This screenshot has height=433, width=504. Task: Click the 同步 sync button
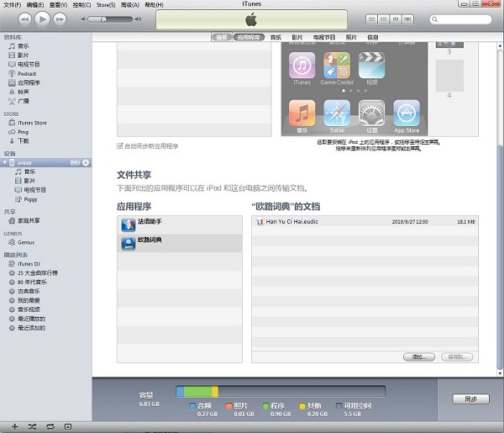pyautogui.click(x=471, y=399)
